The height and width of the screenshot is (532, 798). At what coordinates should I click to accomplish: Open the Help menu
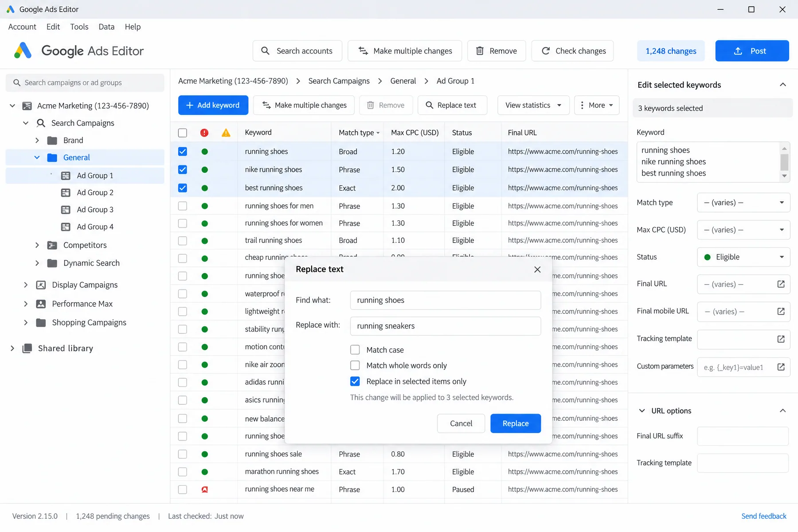click(133, 27)
